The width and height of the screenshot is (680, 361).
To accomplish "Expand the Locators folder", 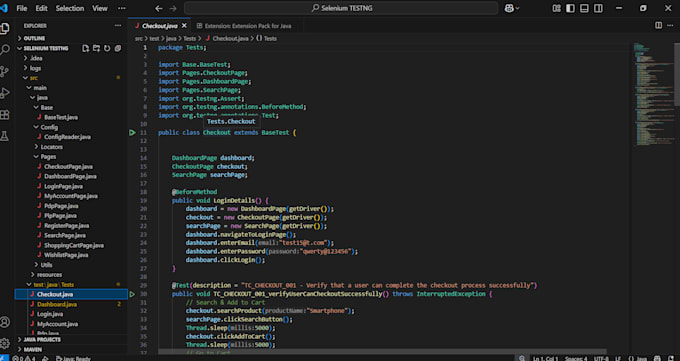I will (72, 147).
